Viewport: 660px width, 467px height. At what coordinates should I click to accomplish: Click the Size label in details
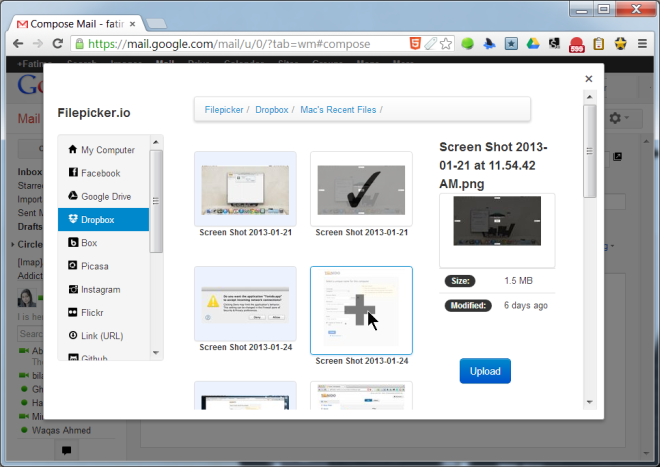click(460, 281)
